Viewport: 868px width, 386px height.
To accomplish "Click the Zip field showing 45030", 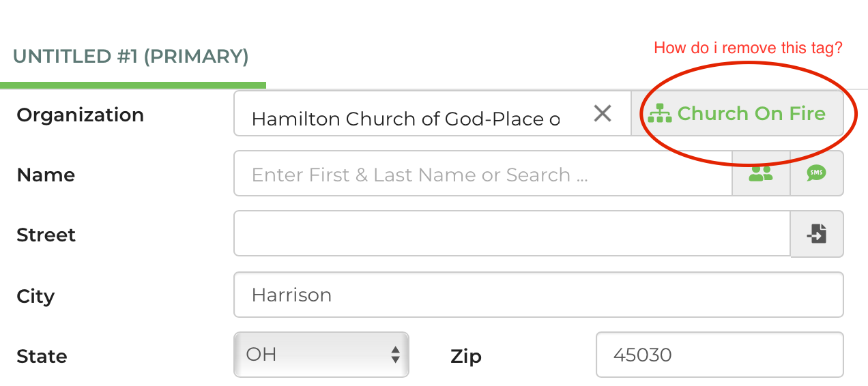I will (719, 355).
